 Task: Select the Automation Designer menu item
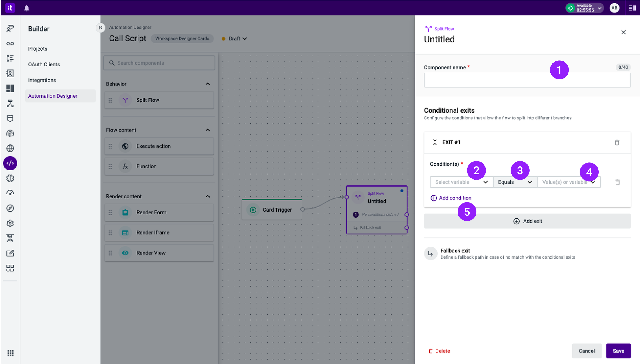coord(52,96)
